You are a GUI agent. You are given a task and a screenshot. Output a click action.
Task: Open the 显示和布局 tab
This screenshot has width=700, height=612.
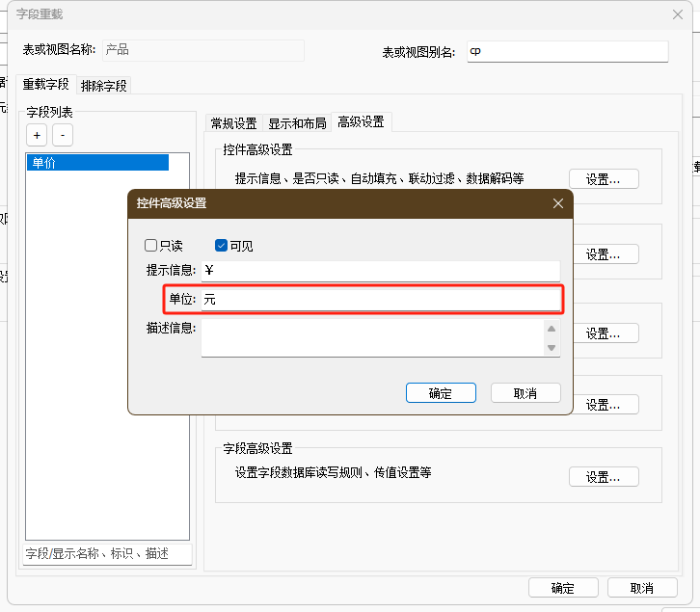coord(297,123)
